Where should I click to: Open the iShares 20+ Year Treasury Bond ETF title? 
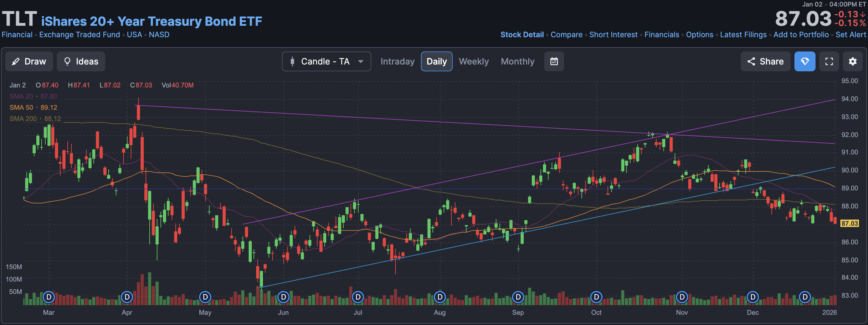(151, 21)
